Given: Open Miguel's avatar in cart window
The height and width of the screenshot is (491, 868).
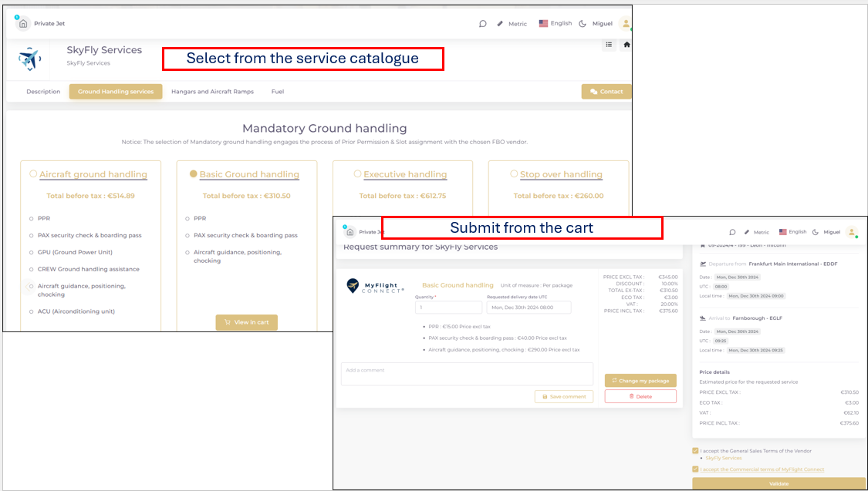Looking at the screenshot, I should click(x=852, y=232).
